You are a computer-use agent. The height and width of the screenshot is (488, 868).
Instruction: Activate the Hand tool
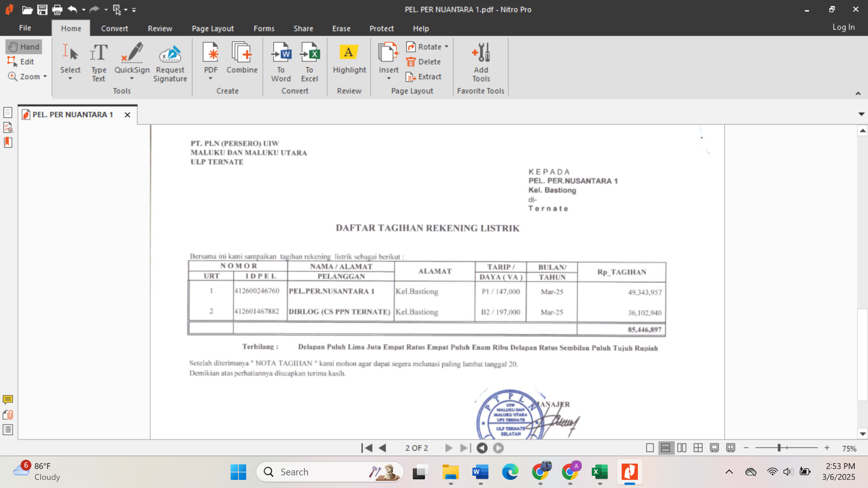pos(24,47)
